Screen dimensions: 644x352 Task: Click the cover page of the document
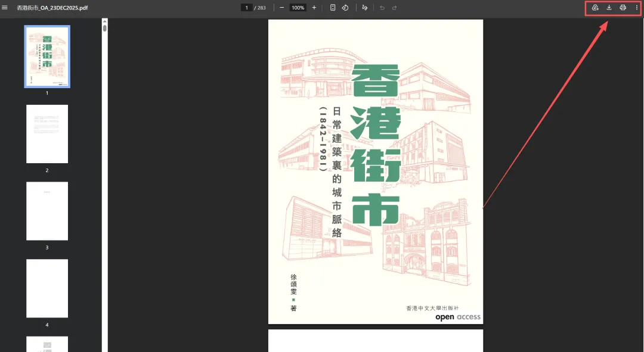pyautogui.click(x=376, y=172)
